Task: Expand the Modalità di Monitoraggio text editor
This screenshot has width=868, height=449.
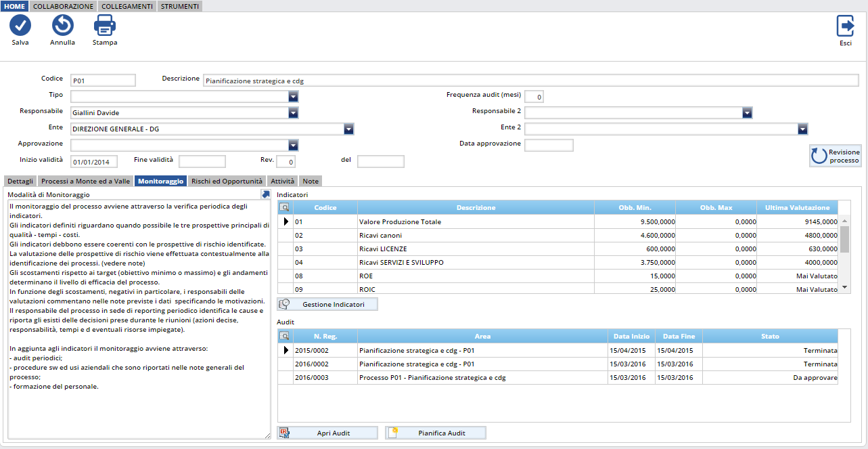Action: (x=265, y=194)
